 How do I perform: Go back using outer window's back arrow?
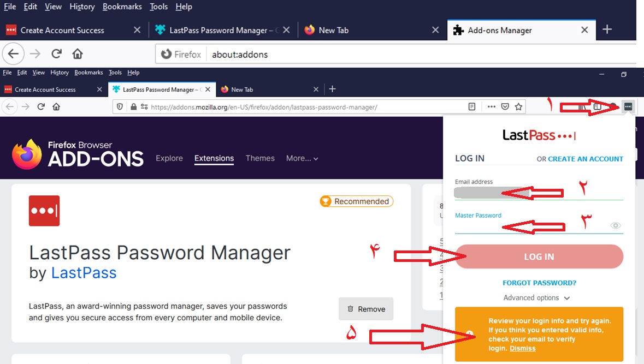coord(13,54)
